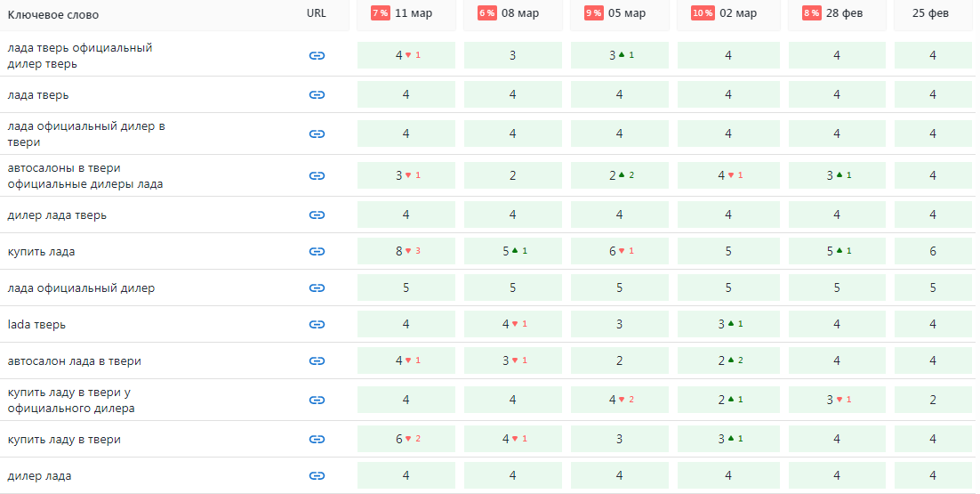Open URL link icon for 'купить ладу в твери' row
Screen dimensions: 980x494
click(x=317, y=439)
